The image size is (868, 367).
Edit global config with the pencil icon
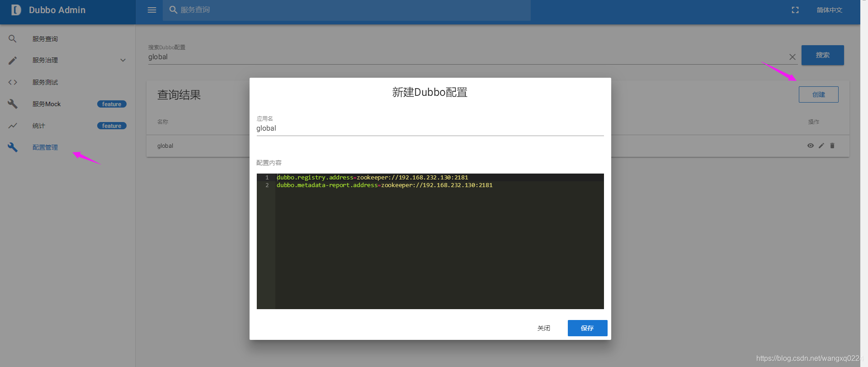821,146
